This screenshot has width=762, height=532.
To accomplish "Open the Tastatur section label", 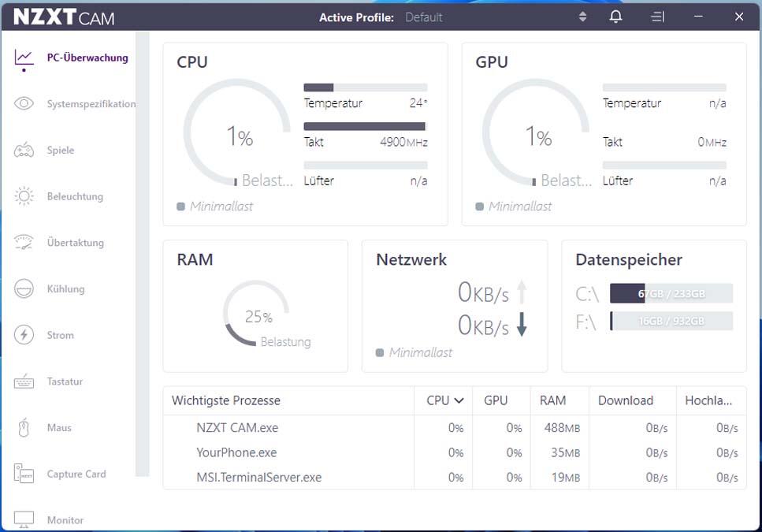I will [65, 381].
